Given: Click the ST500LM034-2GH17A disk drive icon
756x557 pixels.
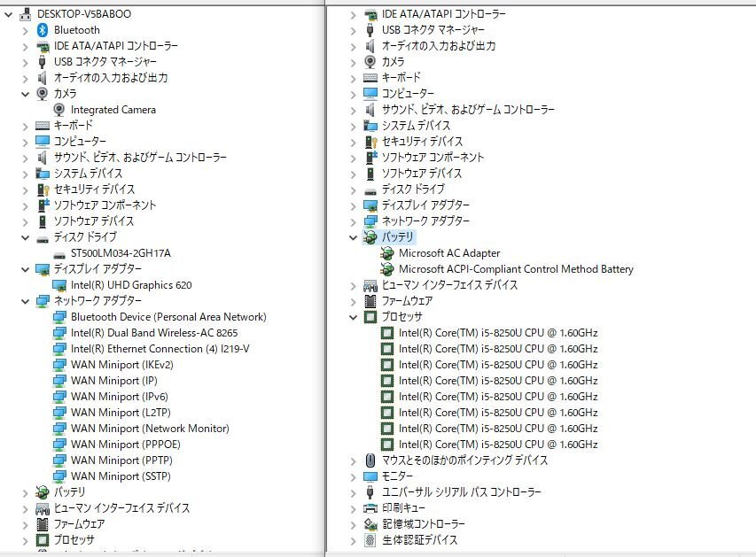Looking at the screenshot, I should tap(58, 254).
